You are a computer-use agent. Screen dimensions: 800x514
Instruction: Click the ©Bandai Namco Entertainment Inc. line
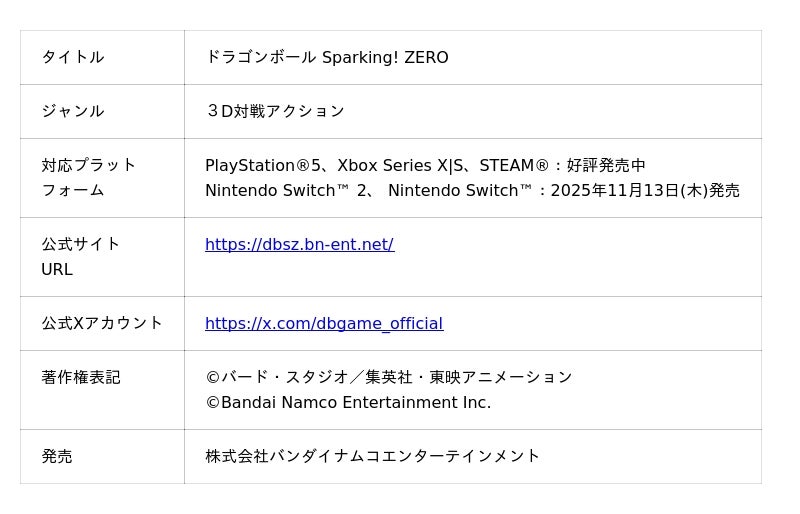348,403
